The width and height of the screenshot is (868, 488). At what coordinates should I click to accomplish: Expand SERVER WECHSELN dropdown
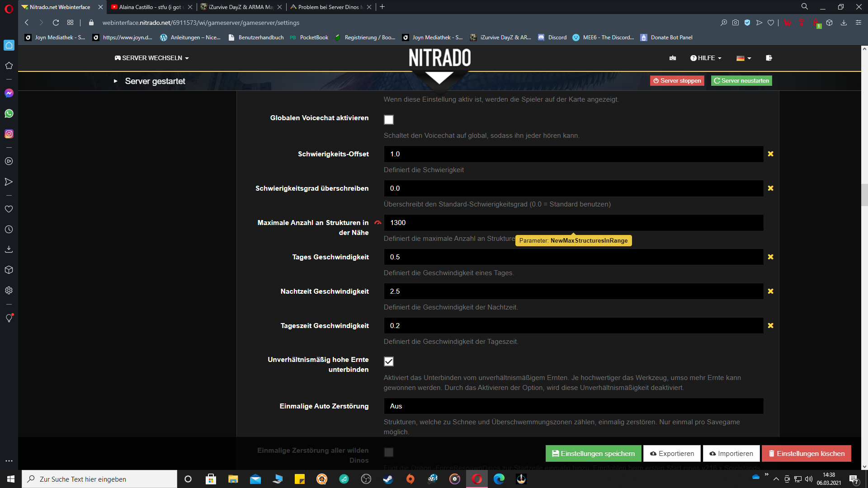click(152, 58)
